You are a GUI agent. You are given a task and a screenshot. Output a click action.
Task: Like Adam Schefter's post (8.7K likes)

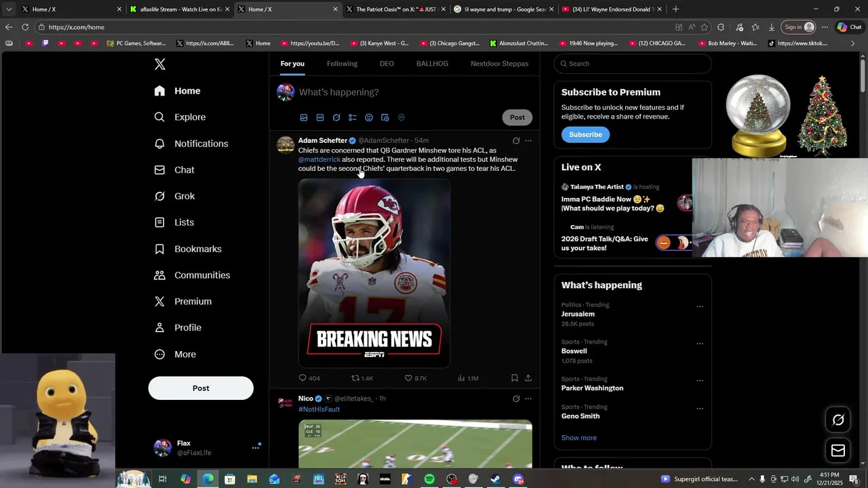pos(416,378)
